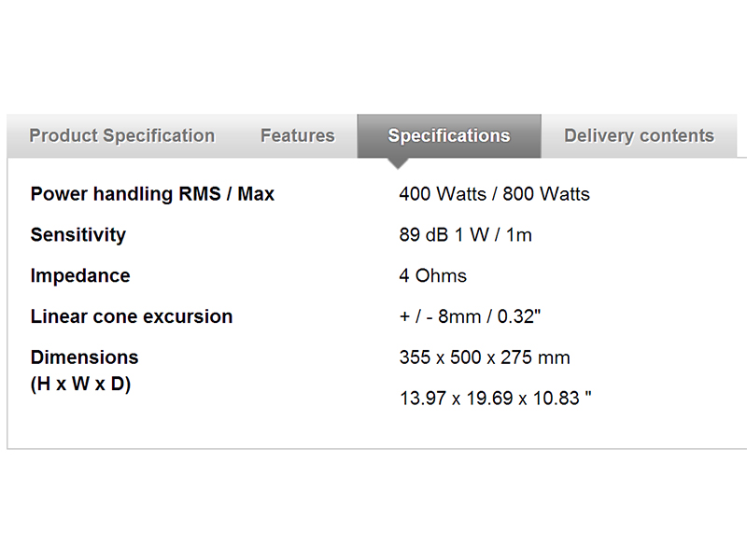747x560 pixels.
Task: Select the "89 dB 1 W / 1m" value
Action: coord(465,235)
